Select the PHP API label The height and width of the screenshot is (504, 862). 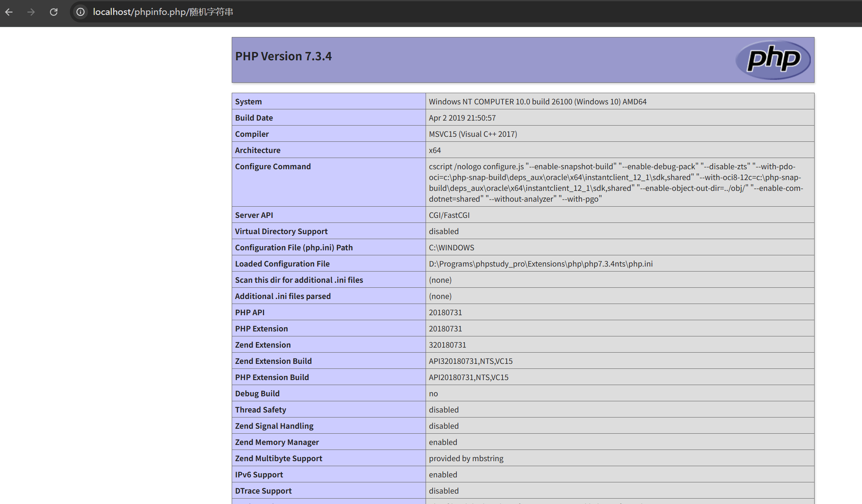[x=250, y=312]
